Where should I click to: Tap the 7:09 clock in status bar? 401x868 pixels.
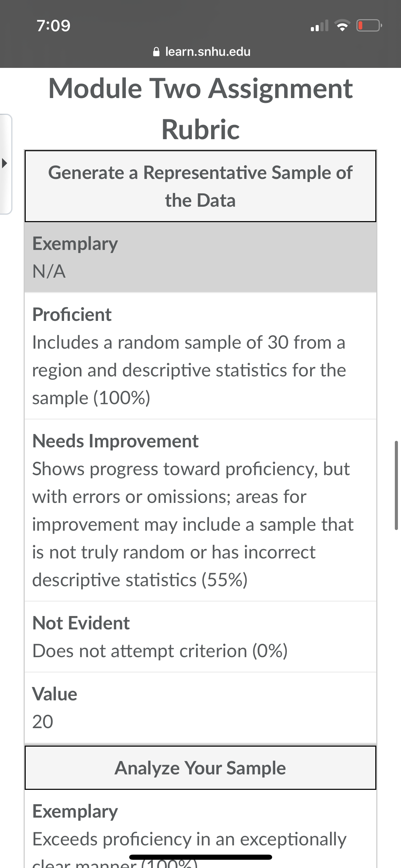click(x=53, y=26)
